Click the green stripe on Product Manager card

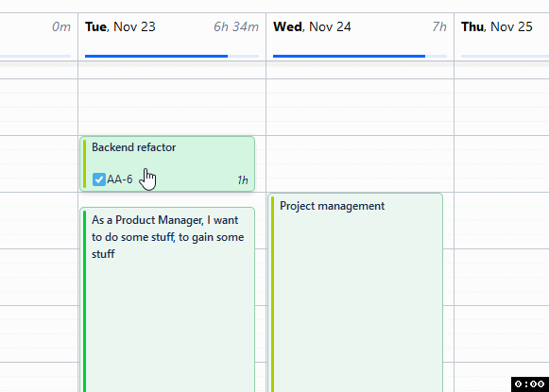85,301
